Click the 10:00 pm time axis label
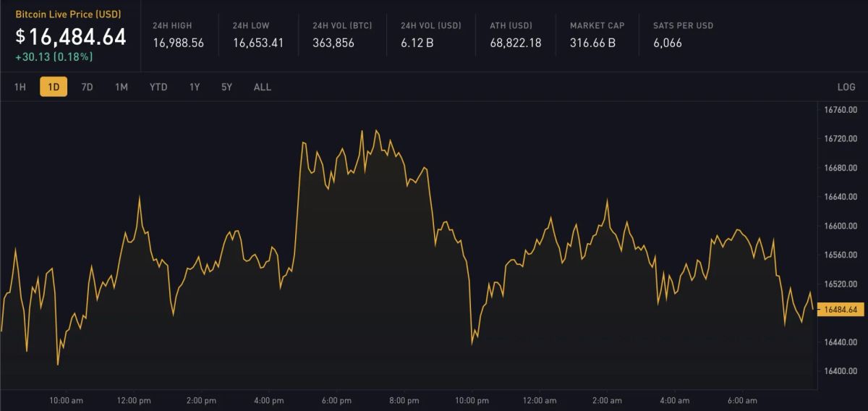This screenshot has width=868, height=411. tap(472, 400)
